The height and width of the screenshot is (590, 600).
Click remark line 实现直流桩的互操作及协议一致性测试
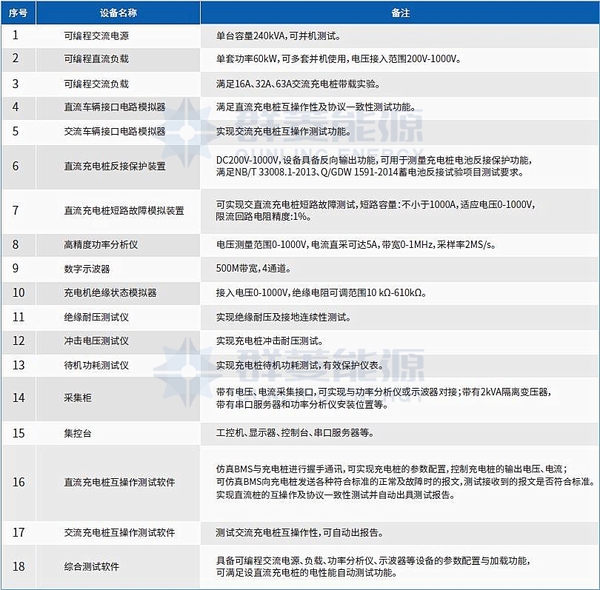click(336, 495)
